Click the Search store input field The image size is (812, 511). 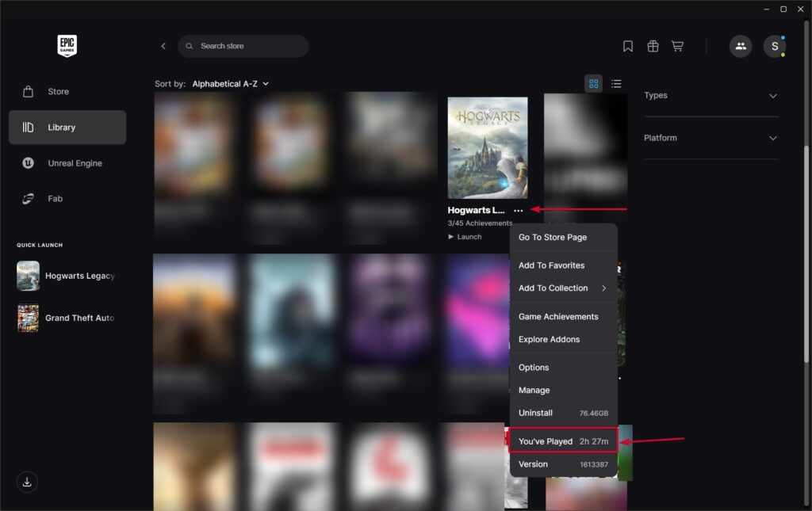[246, 46]
